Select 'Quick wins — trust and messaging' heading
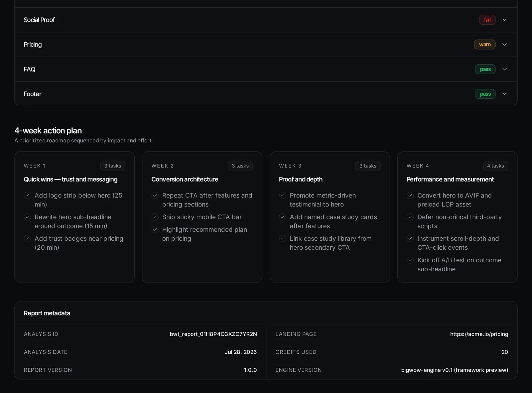 70,180
